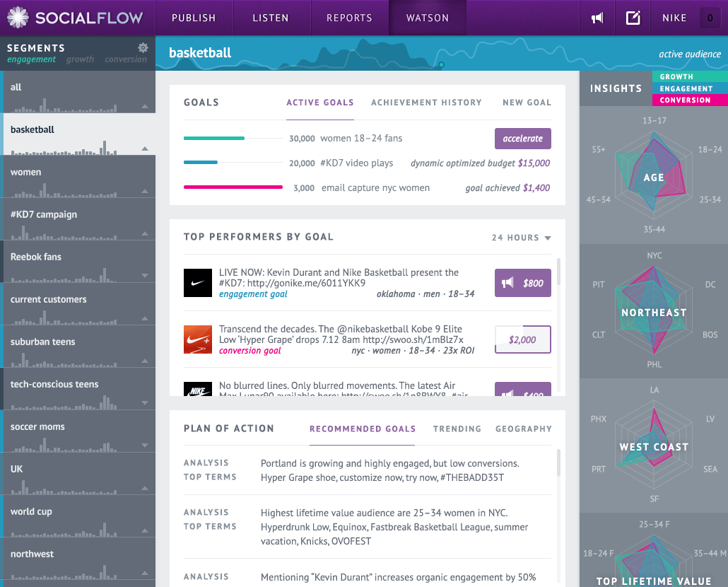Click the orange Nike+ post thumbnail
728x587 pixels.
[x=198, y=339]
